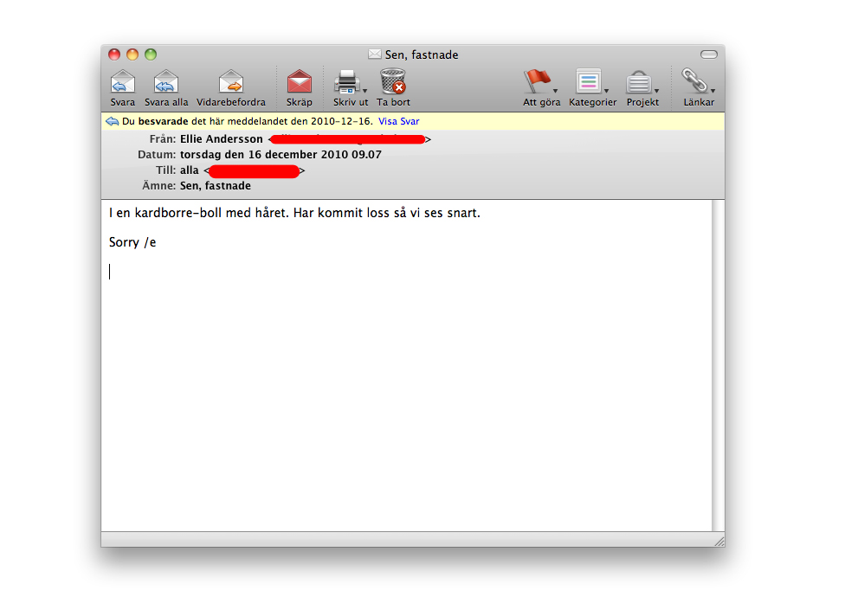Minimize window with the yellow button
845x616 pixels.
point(132,55)
